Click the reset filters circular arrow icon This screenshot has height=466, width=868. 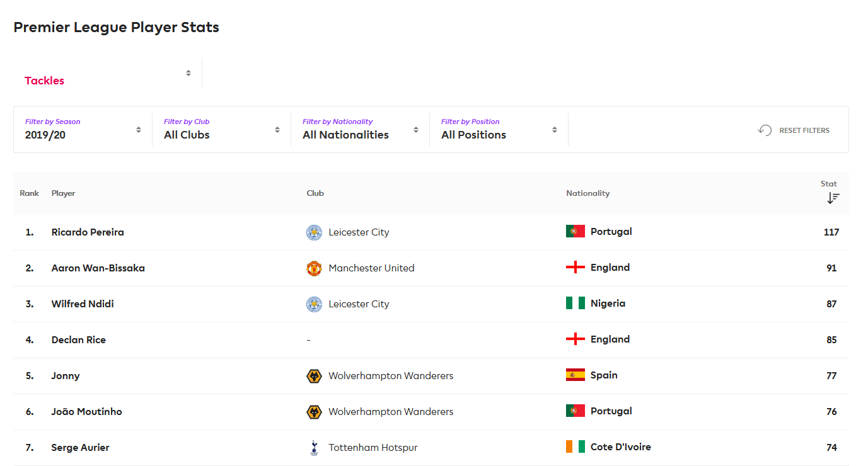point(765,130)
